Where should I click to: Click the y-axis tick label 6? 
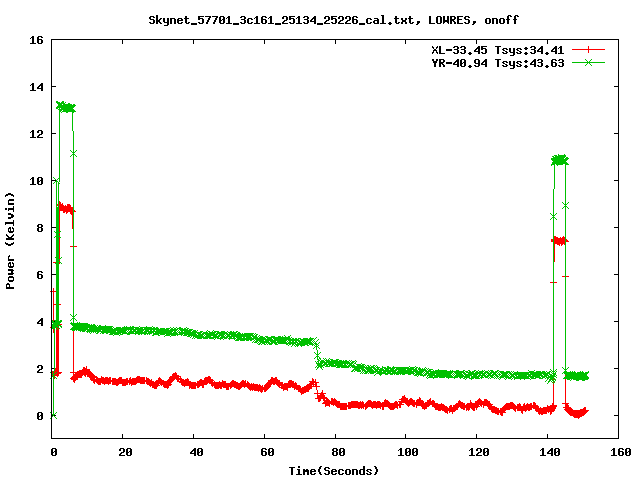click(x=40, y=275)
